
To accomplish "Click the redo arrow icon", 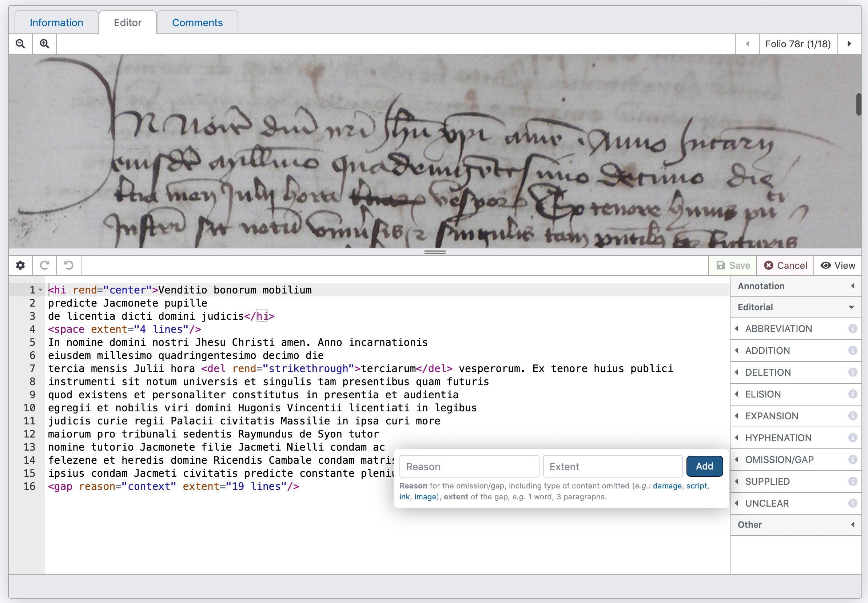I will 45,265.
